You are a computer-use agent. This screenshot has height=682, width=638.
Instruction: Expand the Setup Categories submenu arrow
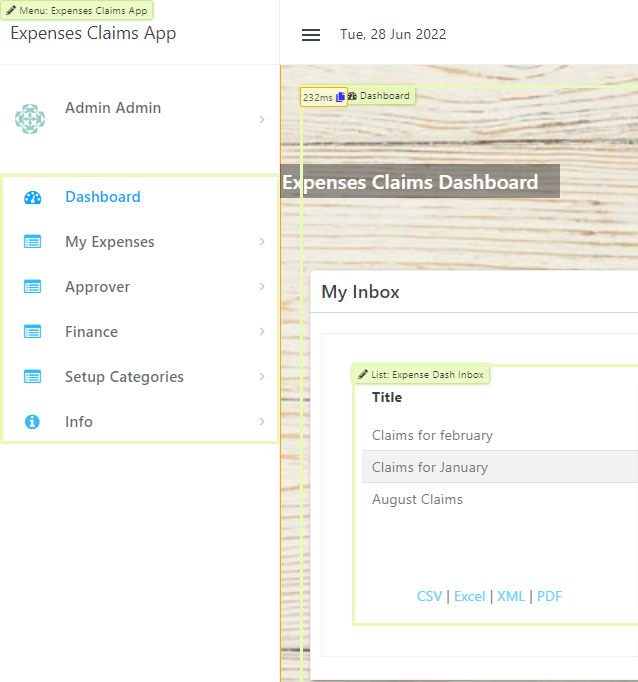click(262, 377)
